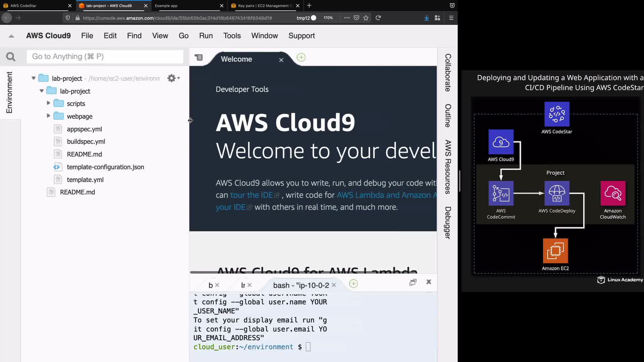Toggle the tmp12 container switch in URL bar
Image resolution: width=644 pixels, height=362 pixels.
click(313, 18)
